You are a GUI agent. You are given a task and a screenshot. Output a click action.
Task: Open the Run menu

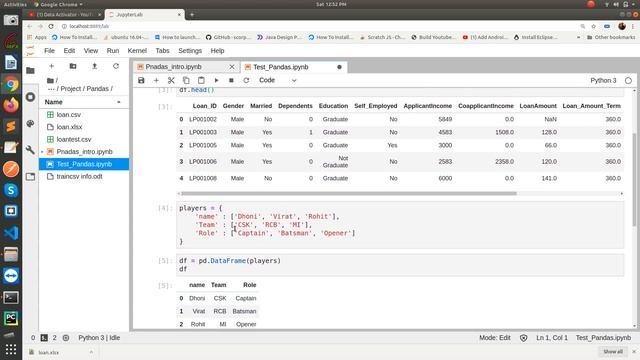(113, 51)
